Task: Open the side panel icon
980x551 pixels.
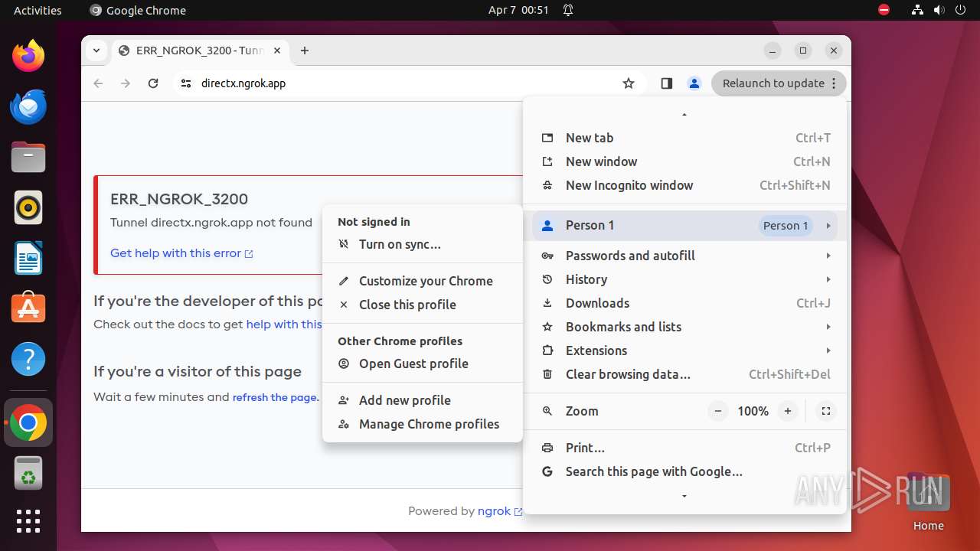Action: tap(666, 83)
